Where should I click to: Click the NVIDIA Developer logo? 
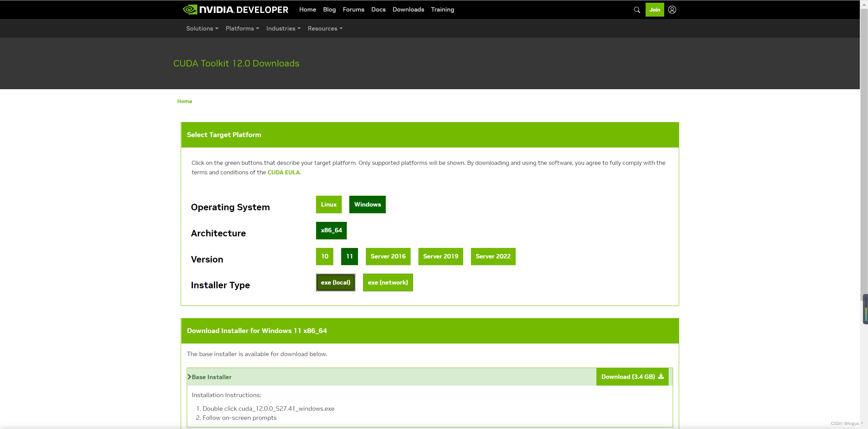(235, 9)
